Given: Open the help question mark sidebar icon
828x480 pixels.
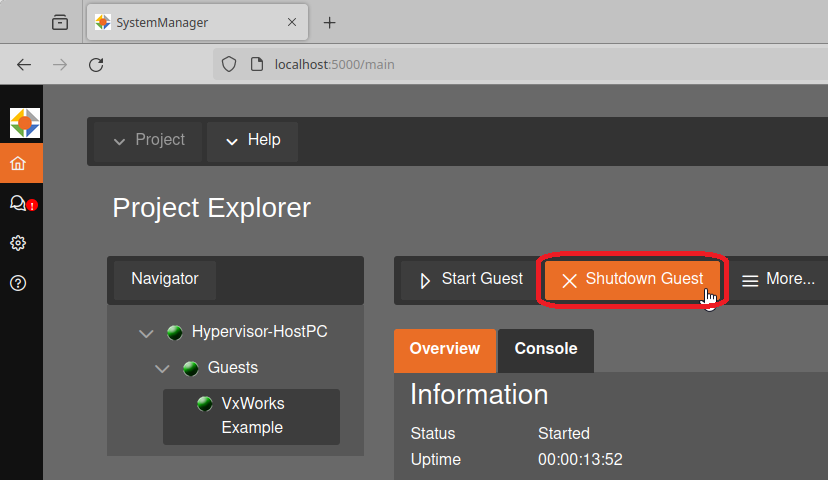Looking at the screenshot, I should pos(18,283).
